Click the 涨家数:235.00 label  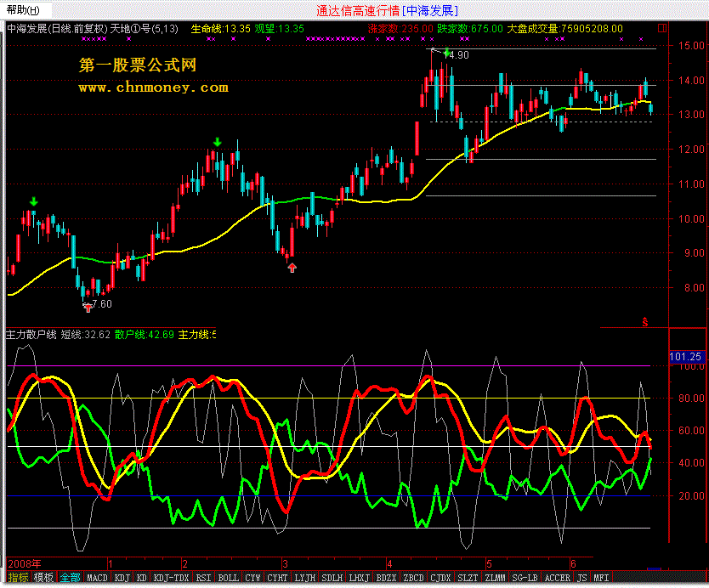point(400,29)
